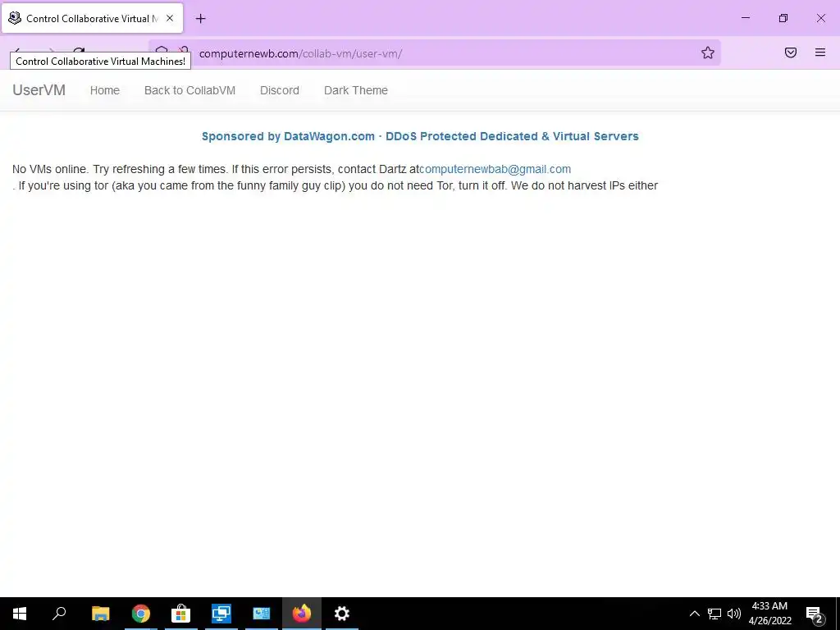Open the Windows Start menu
Image resolution: width=840 pixels, height=630 pixels.
pyautogui.click(x=20, y=614)
